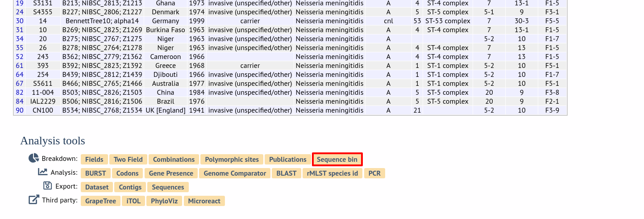Click the 'Djibouti' country cell
The height and width of the screenshot is (219, 644).
click(166, 75)
